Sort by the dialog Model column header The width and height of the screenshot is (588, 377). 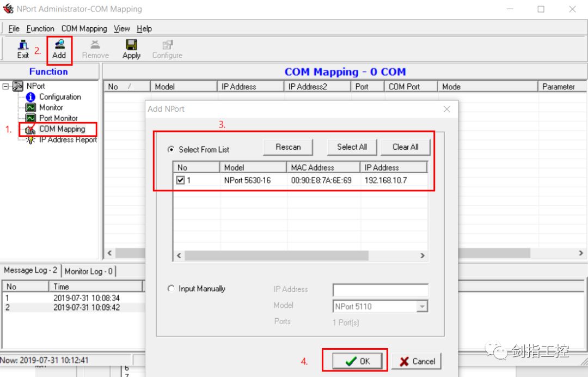(x=253, y=167)
